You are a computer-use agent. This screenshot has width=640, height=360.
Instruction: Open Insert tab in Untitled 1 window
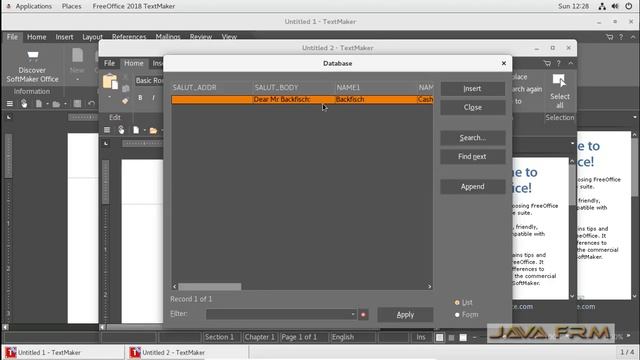tap(64, 37)
